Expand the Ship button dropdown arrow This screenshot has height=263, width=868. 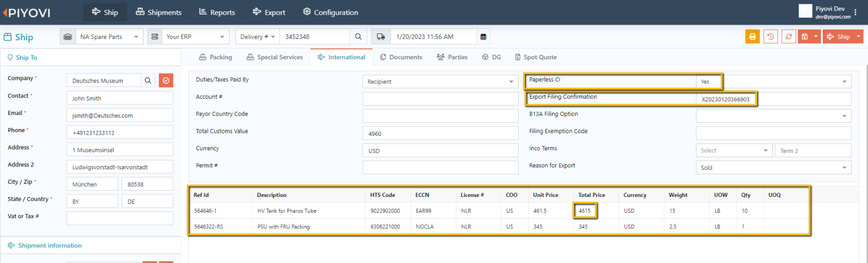[859, 36]
